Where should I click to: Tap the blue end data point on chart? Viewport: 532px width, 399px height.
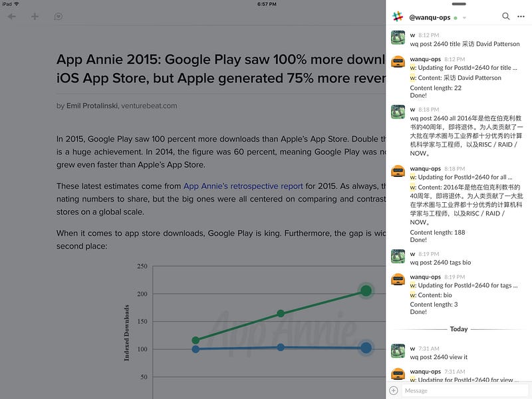tap(366, 347)
